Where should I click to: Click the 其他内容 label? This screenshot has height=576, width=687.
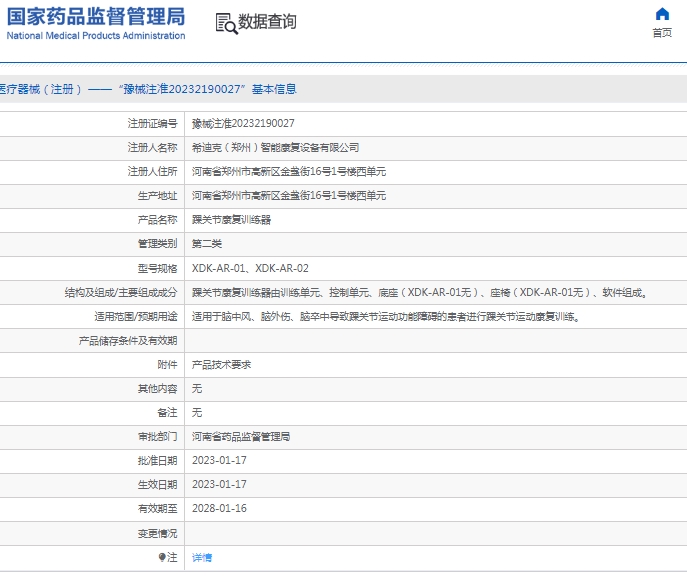[157, 389]
